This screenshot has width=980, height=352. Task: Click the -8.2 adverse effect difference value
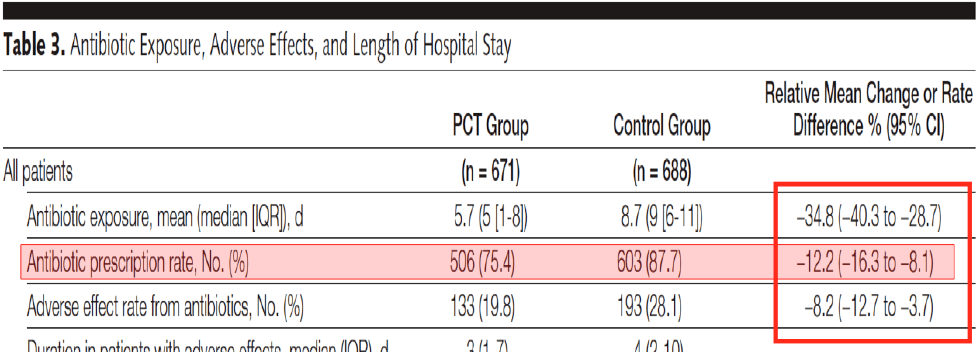coord(868,307)
